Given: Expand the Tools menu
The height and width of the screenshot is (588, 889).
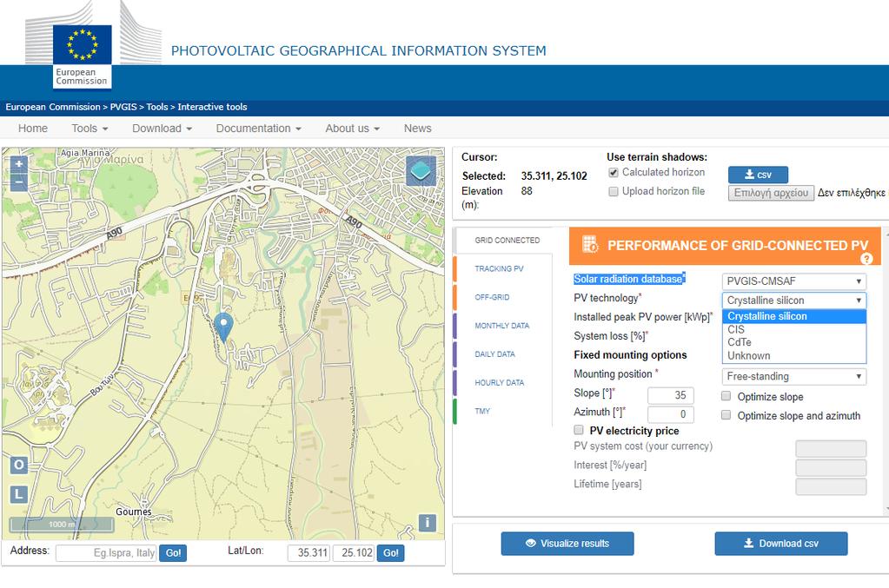Looking at the screenshot, I should pyautogui.click(x=90, y=129).
